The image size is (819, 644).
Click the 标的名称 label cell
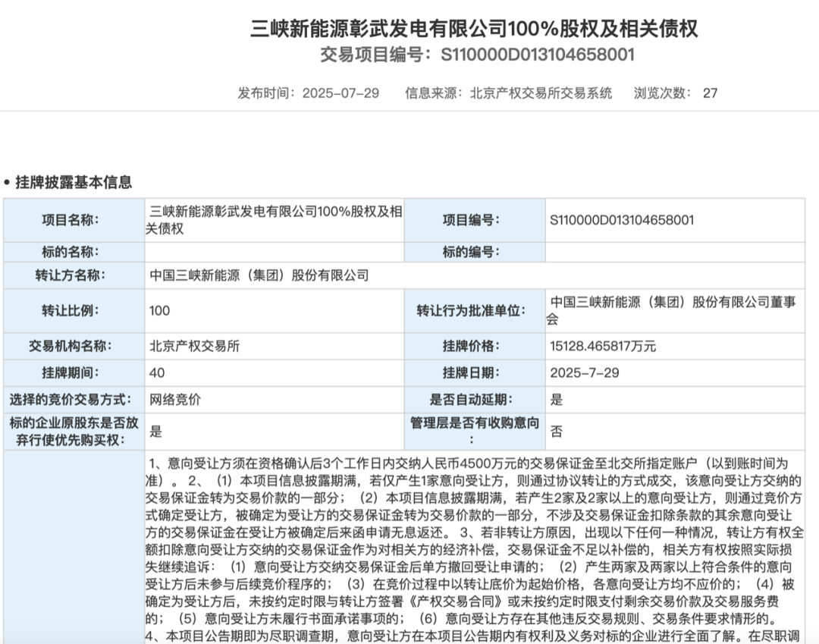[74, 252]
